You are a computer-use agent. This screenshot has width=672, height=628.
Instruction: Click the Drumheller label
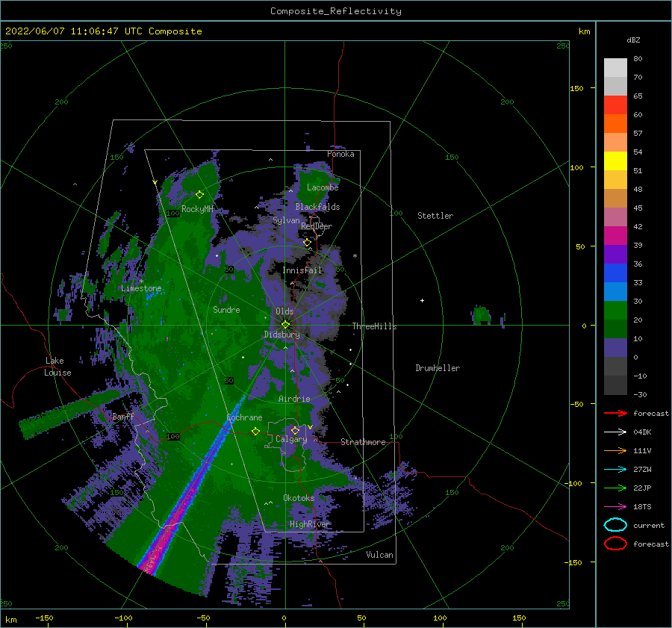pyautogui.click(x=438, y=368)
